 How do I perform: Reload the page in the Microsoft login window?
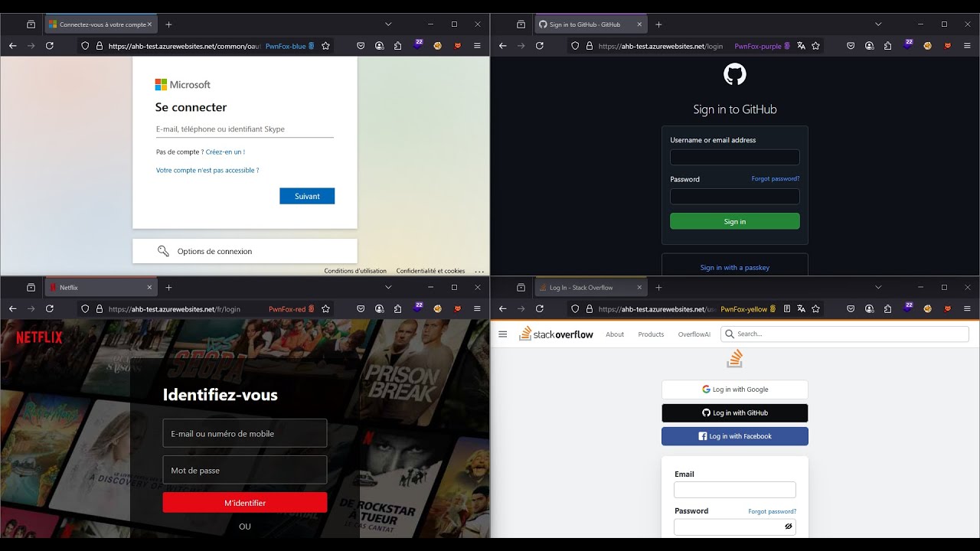coord(50,46)
